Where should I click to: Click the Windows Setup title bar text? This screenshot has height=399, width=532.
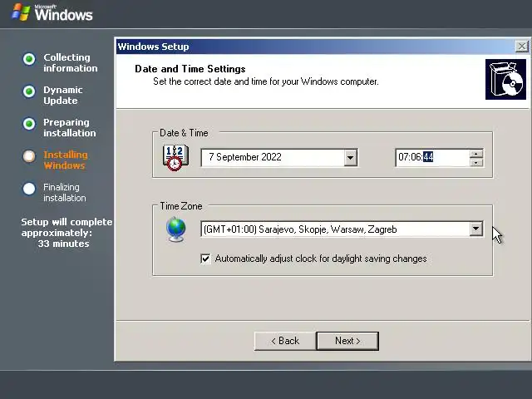tap(153, 47)
